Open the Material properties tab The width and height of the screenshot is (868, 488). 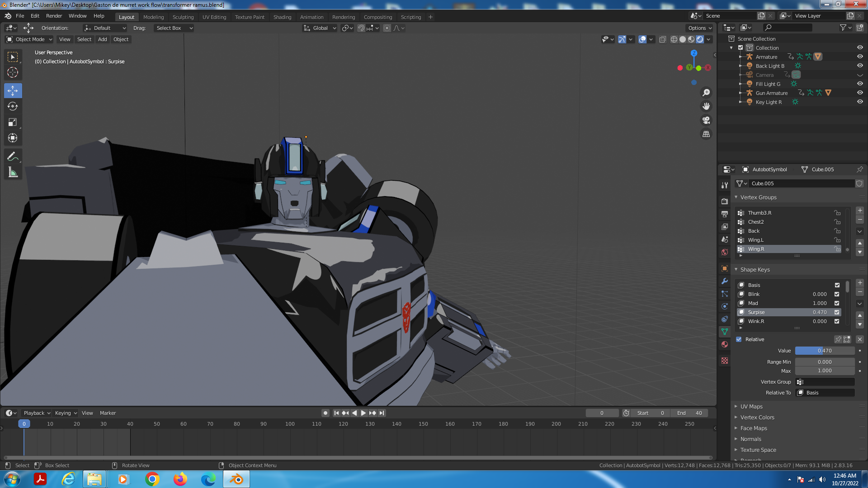725,344
